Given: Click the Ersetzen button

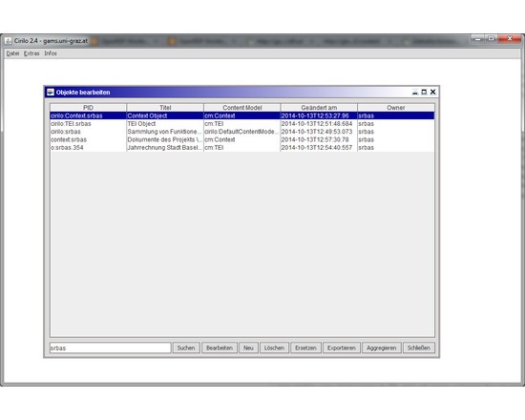Looking at the screenshot, I should pyautogui.click(x=305, y=348).
